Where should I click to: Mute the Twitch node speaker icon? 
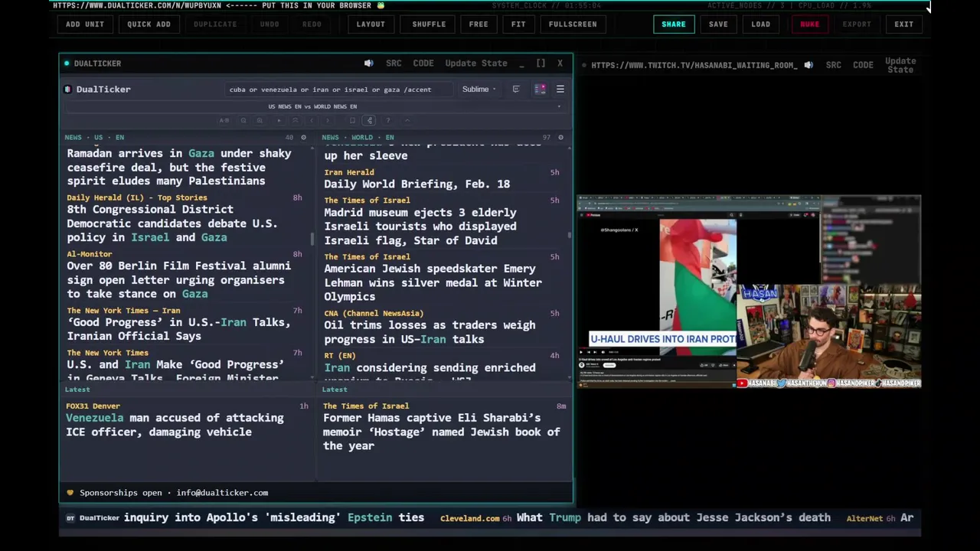808,65
